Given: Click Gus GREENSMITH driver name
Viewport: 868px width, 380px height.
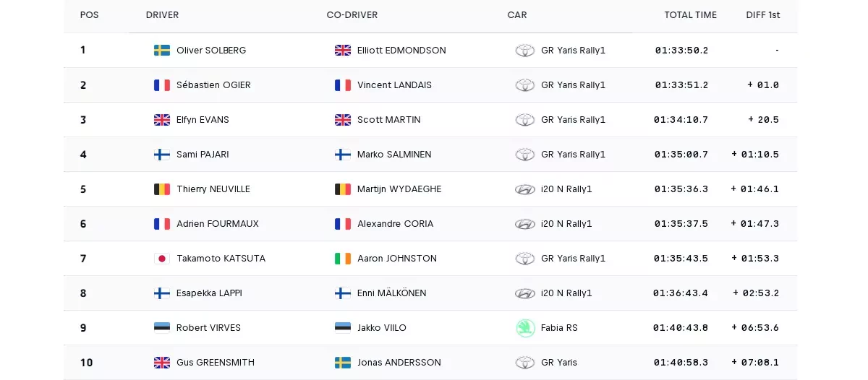Looking at the screenshot, I should coord(216,363).
